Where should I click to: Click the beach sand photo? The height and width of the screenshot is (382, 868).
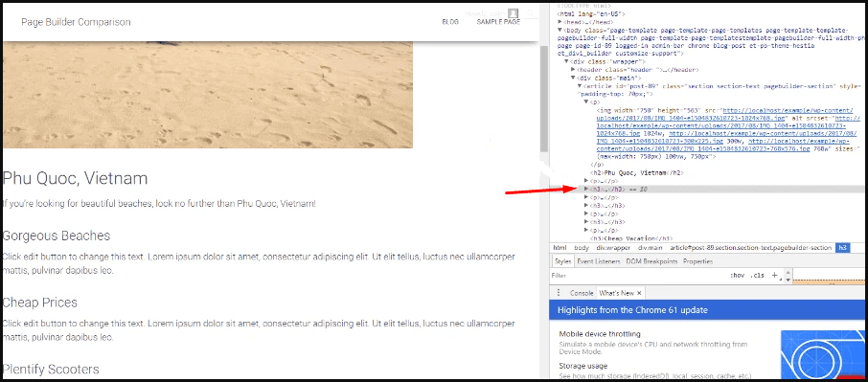(208, 95)
